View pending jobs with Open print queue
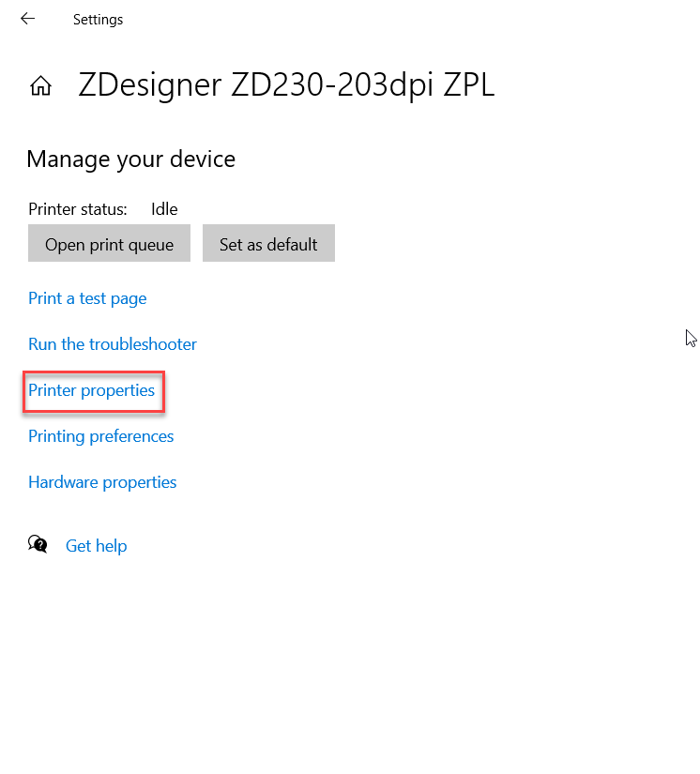700x774 pixels. pyautogui.click(x=109, y=243)
